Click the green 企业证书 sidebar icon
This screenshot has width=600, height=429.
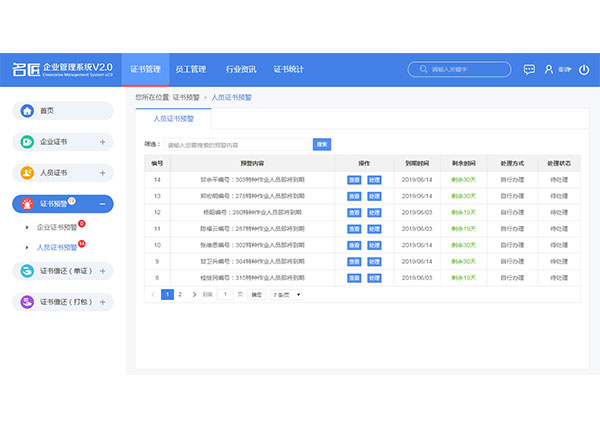pyautogui.click(x=27, y=142)
